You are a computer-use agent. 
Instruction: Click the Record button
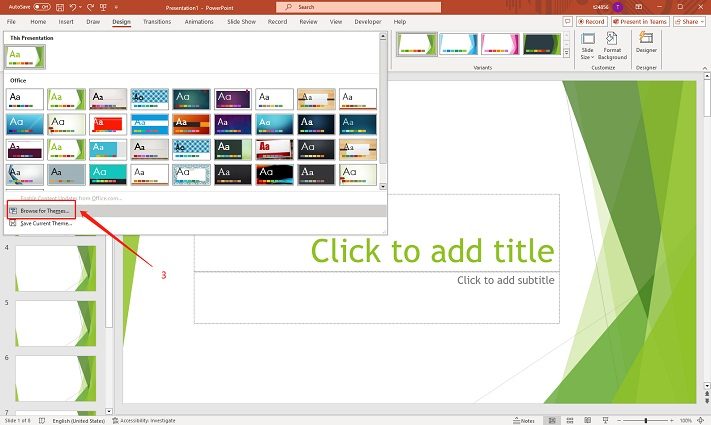coord(592,21)
